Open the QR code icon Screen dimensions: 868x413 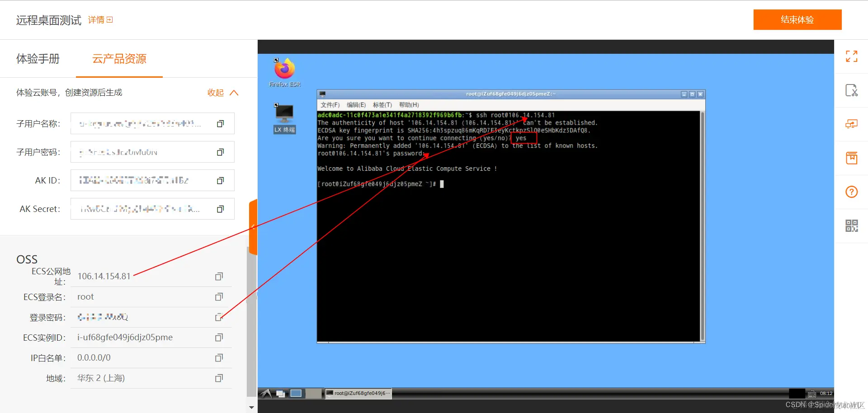coord(851,226)
